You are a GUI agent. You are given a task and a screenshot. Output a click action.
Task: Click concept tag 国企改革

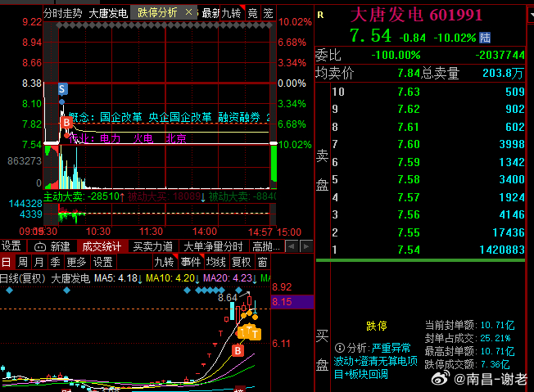point(121,117)
